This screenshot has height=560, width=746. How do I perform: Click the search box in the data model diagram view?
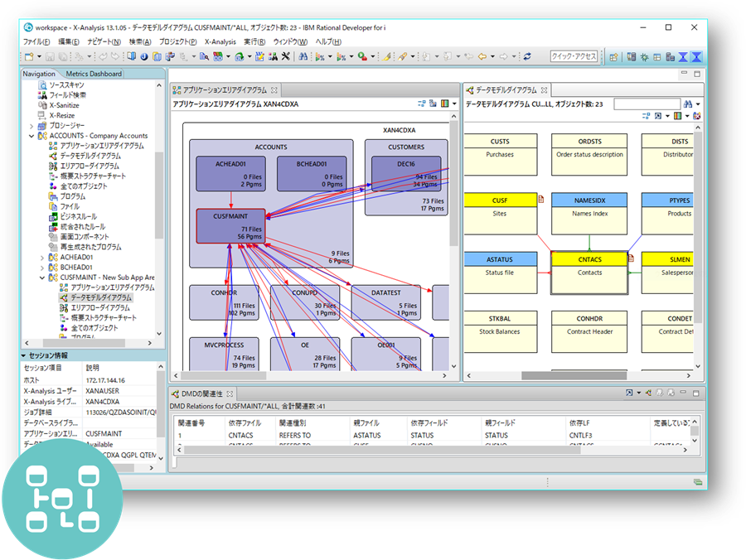tap(647, 104)
